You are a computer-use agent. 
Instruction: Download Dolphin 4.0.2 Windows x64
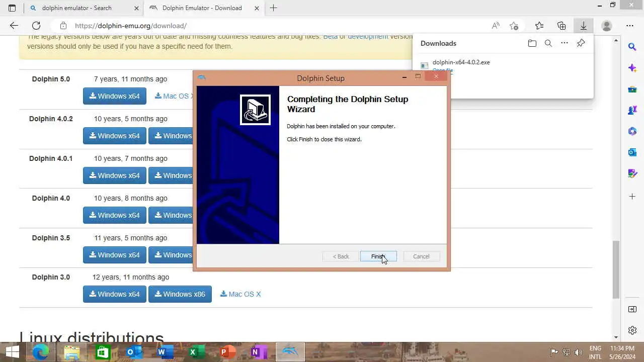(x=115, y=136)
